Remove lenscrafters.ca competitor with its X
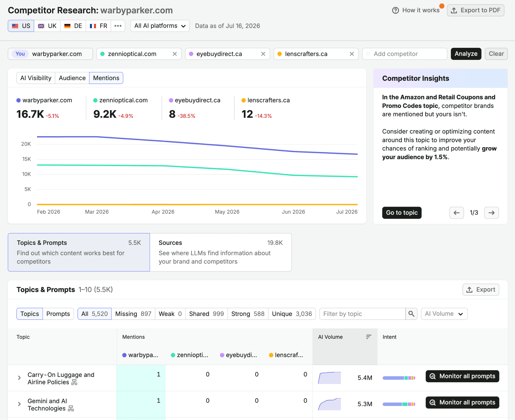This screenshot has height=420, width=515. 352,54
